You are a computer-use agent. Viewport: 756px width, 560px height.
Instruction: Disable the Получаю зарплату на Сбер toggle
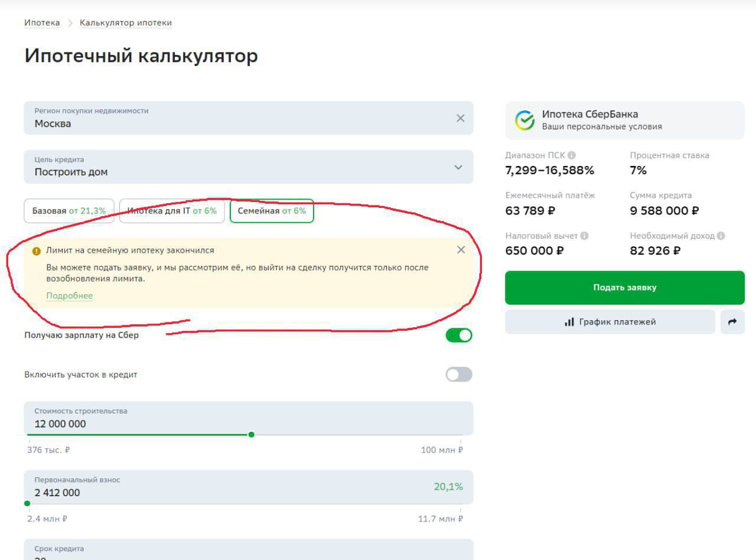click(459, 336)
